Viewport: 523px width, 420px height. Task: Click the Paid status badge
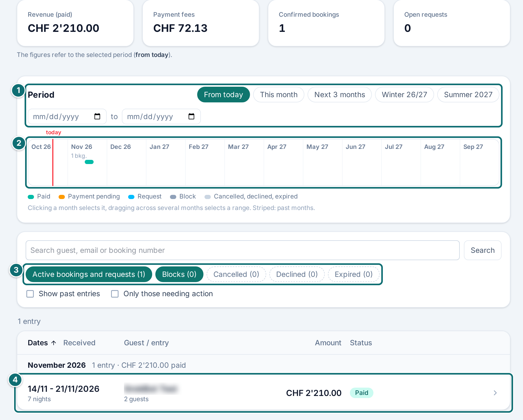pyautogui.click(x=362, y=393)
